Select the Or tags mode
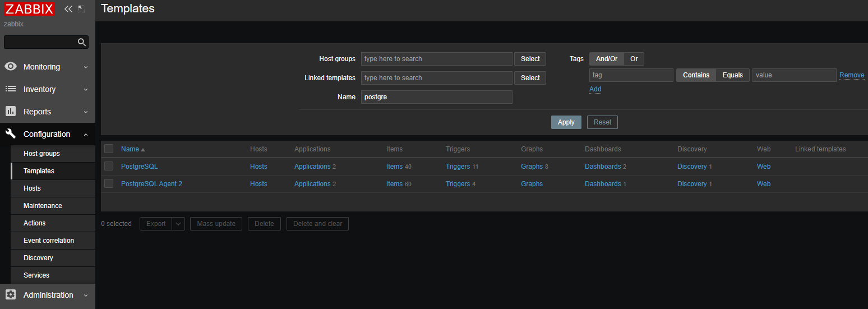 click(x=634, y=59)
